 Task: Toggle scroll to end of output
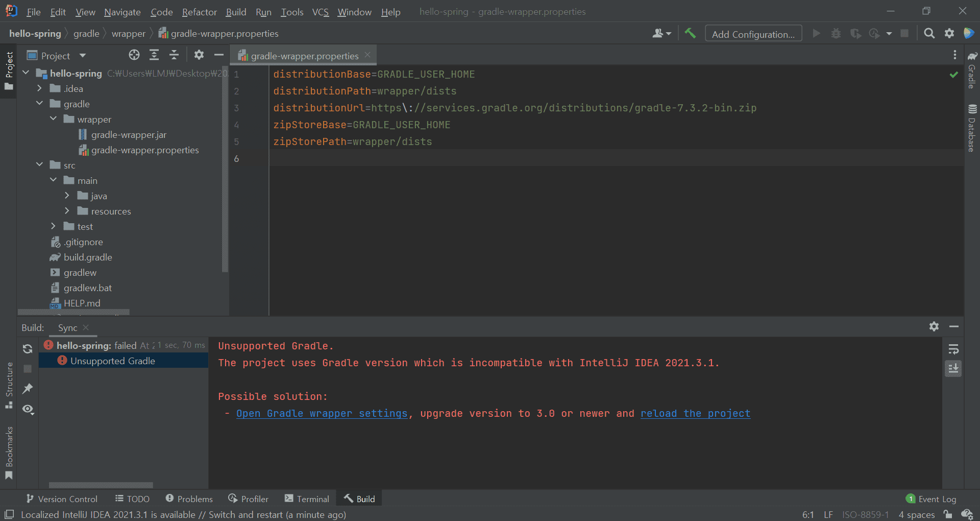(x=953, y=368)
